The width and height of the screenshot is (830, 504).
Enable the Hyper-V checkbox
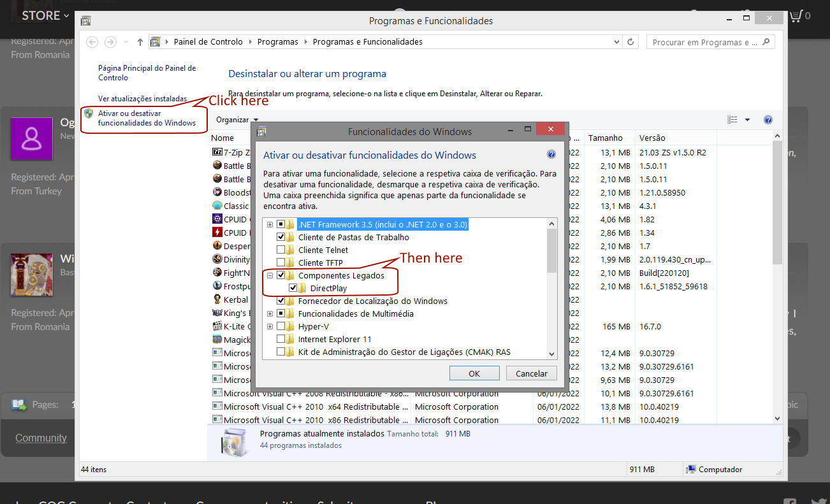coord(281,326)
